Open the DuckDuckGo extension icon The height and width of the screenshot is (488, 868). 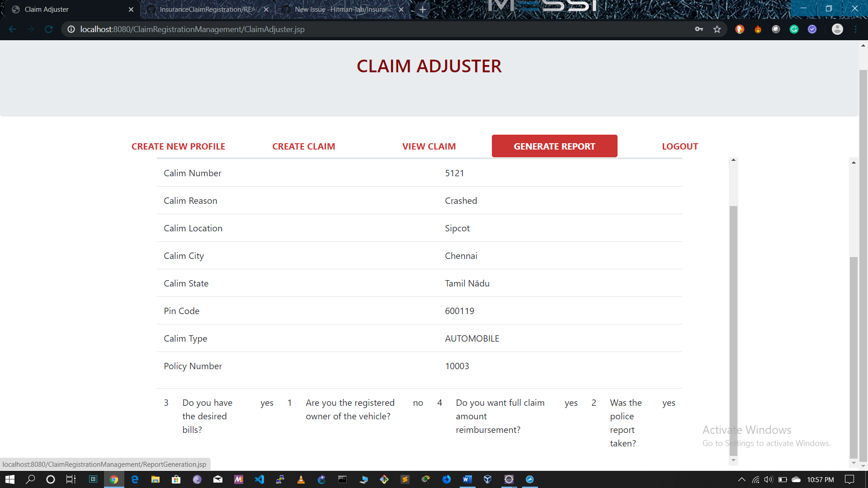740,29
